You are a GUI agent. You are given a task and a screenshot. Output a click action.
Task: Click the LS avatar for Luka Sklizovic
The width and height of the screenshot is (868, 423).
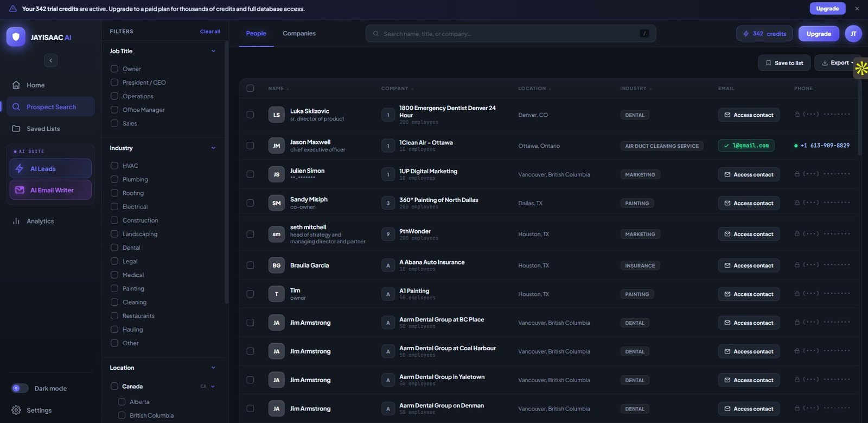point(277,115)
